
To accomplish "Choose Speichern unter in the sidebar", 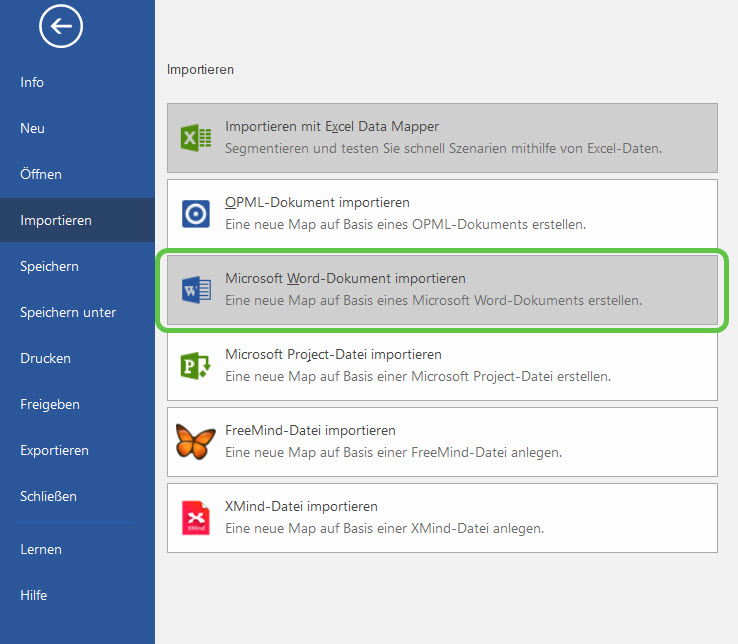I will coord(68,313).
